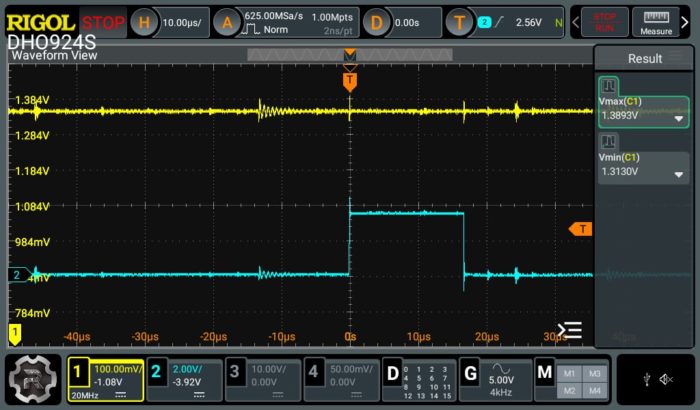
Task: Expand the Vmax(C1) measurement dropdown
Action: click(679, 118)
